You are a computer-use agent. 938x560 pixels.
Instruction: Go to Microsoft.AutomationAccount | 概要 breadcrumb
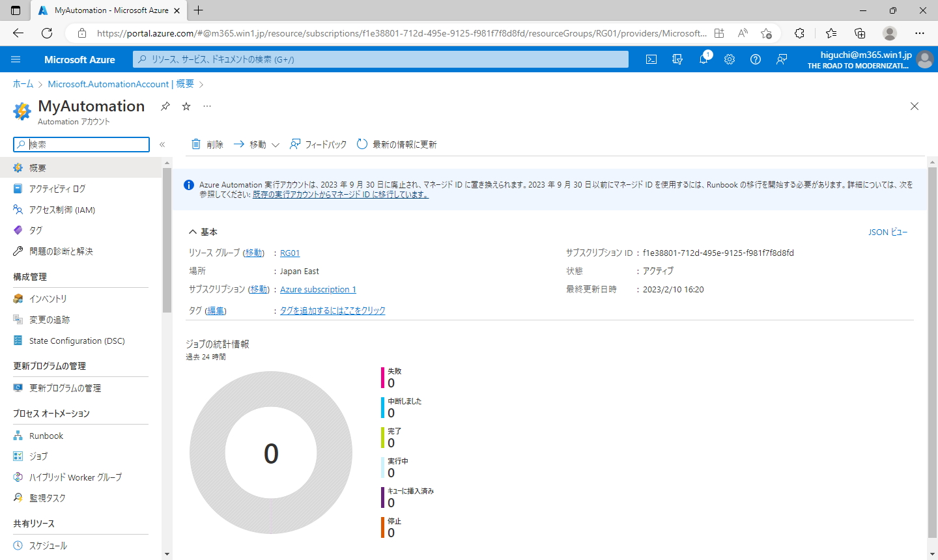(121, 84)
